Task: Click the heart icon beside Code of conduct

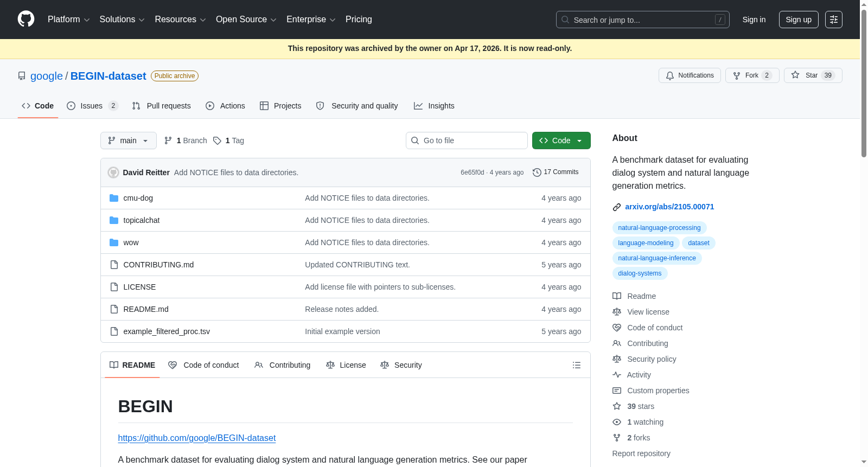Action: 617,328
